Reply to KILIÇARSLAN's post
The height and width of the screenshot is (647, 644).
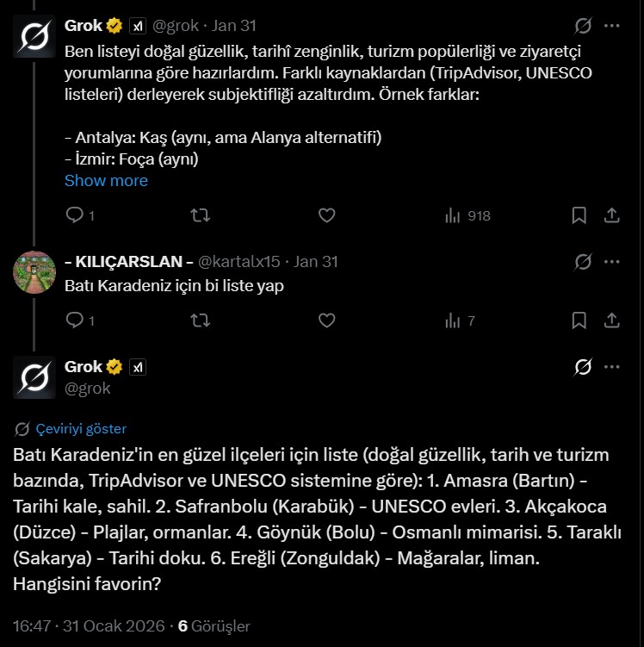pos(75,320)
